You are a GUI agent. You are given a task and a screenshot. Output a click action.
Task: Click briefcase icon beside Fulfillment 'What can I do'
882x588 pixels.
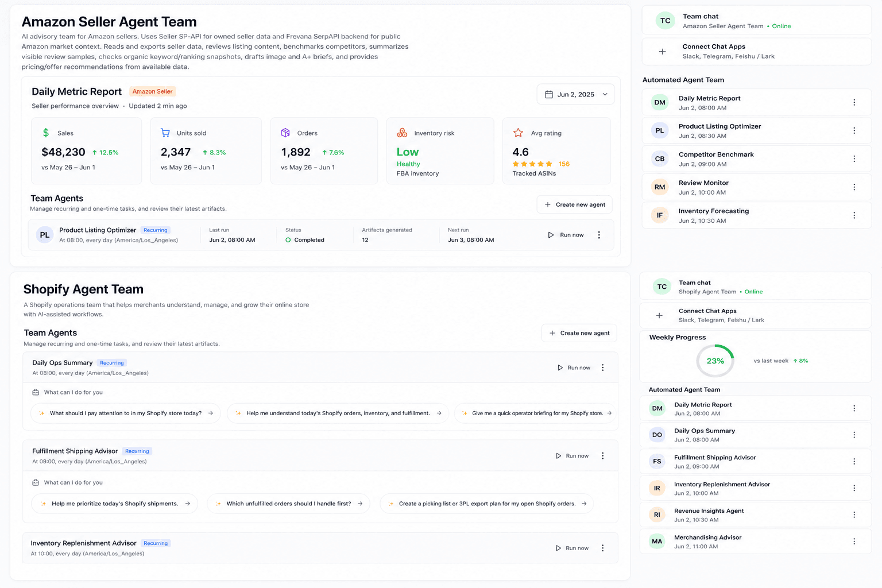tap(36, 483)
